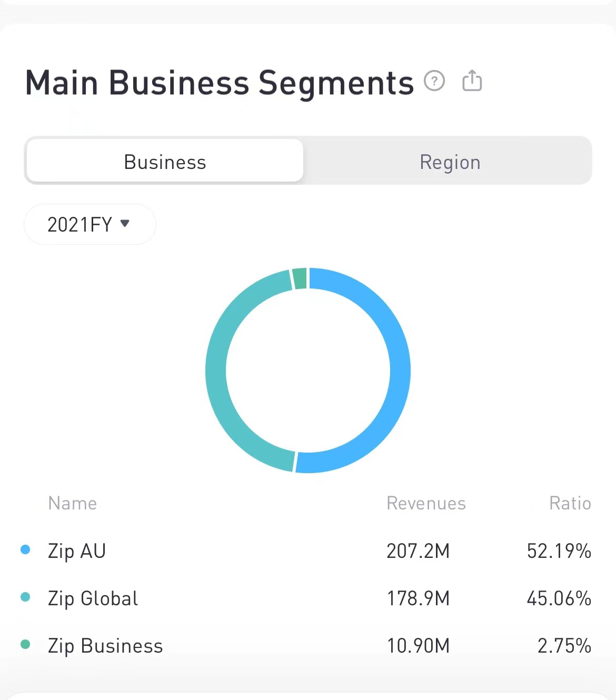The image size is (616, 700).
Task: Click the 45.06% ratio value
Action: coord(559,598)
